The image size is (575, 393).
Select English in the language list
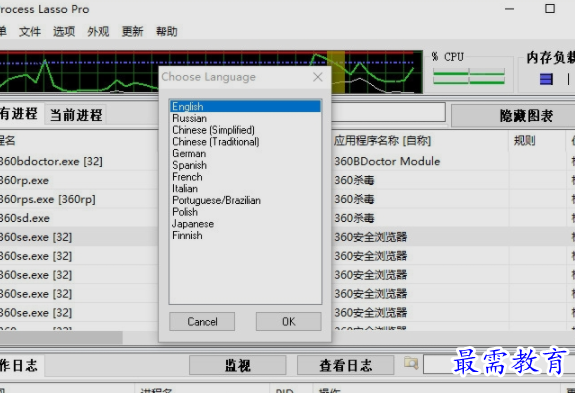click(245, 106)
